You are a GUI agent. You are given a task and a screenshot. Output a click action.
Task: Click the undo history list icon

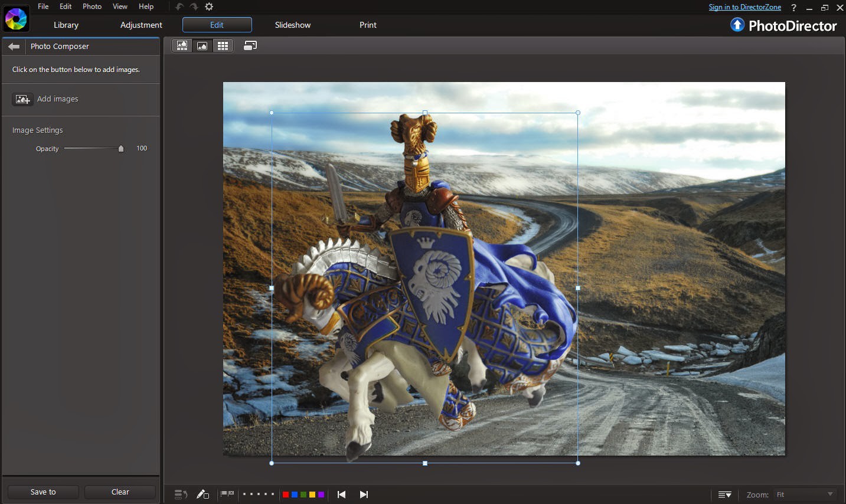click(181, 495)
